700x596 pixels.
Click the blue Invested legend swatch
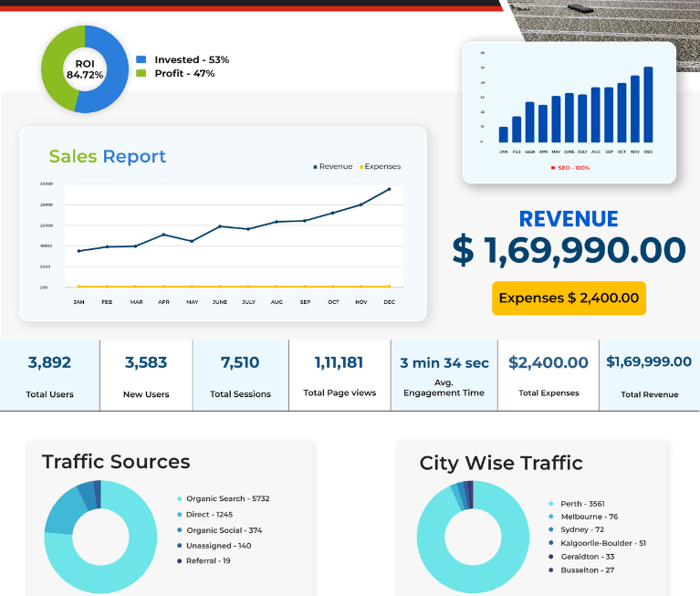[x=141, y=59]
